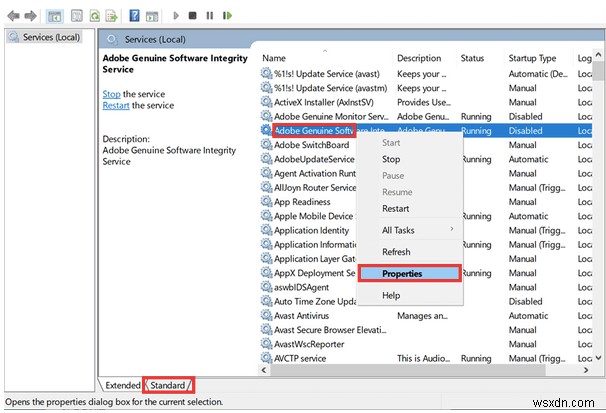Click gear icon of ActiveX Installer service
This screenshot has width=606, height=413.
click(x=266, y=102)
